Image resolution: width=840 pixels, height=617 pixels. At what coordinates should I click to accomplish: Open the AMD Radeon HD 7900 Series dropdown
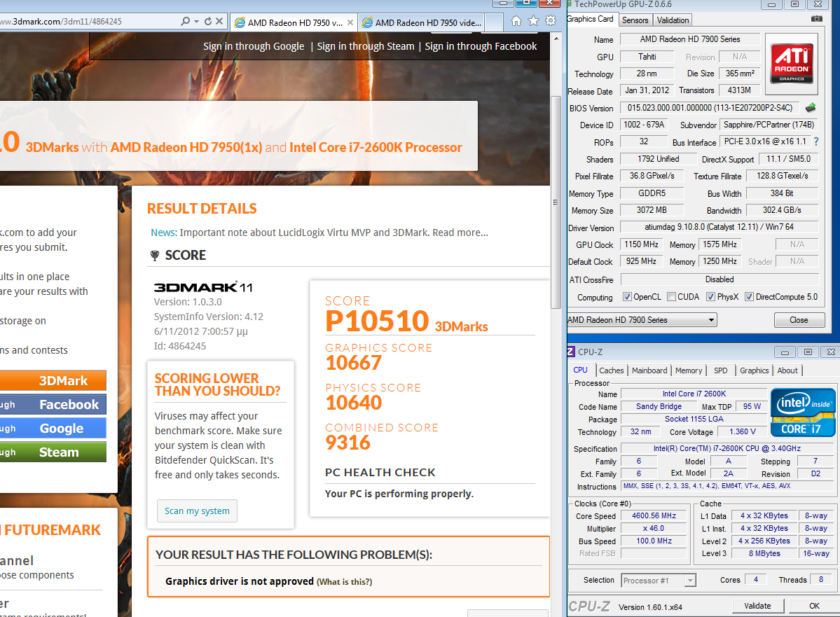point(642,320)
